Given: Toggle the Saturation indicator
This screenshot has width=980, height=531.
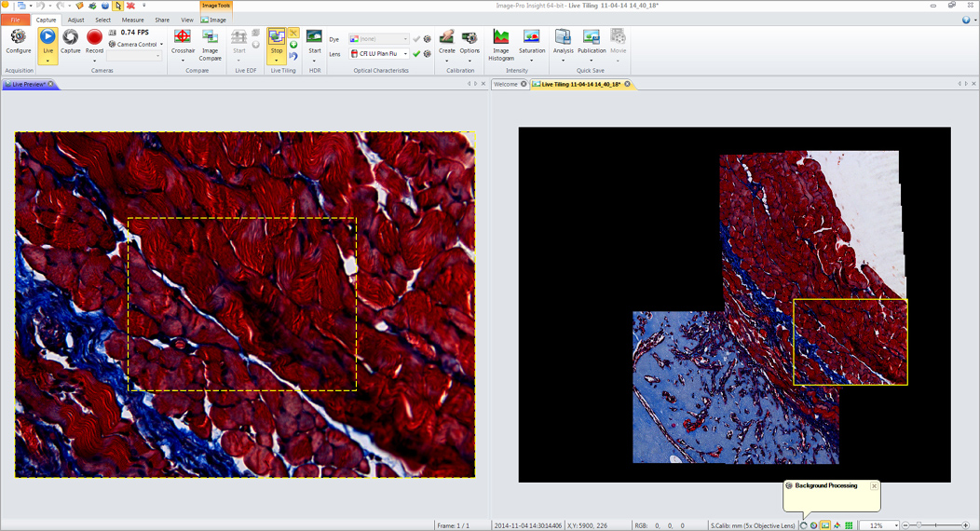Looking at the screenshot, I should pyautogui.click(x=532, y=41).
